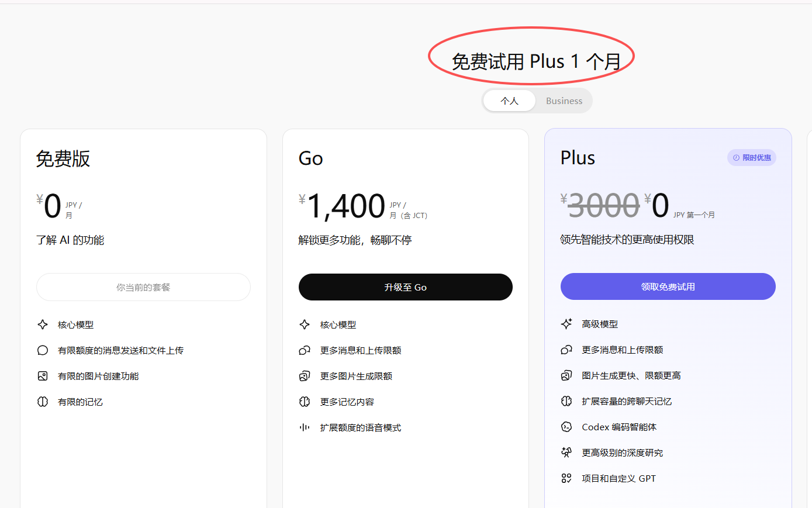This screenshot has height=508, width=812.
Task: Click 扩展容量的跨聊天记忆 text
Action: [627, 401]
